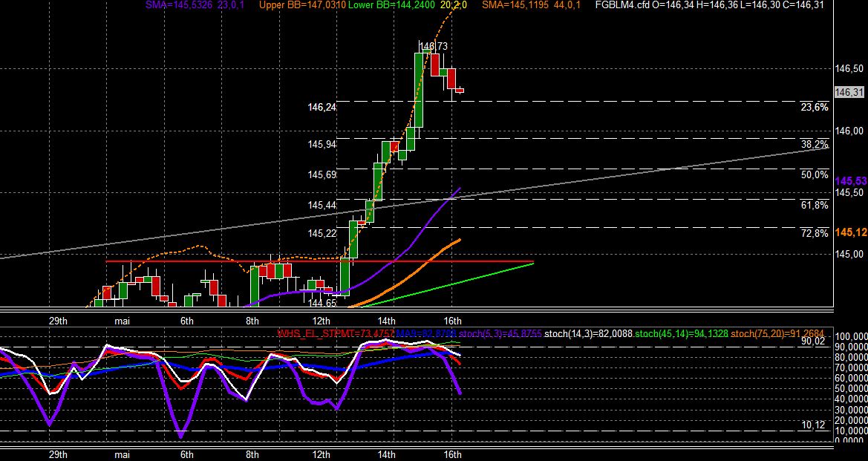This screenshot has width=868, height=461.
Task: Select the 145,00 price axis label
Action: coord(849,254)
